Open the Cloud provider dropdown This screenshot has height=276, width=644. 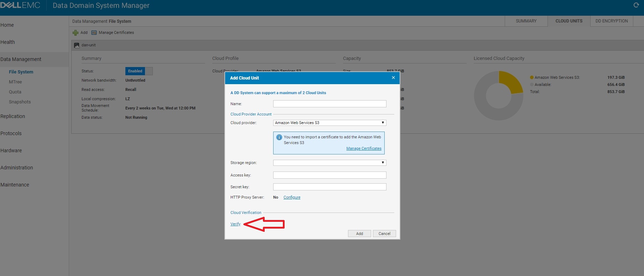point(329,123)
